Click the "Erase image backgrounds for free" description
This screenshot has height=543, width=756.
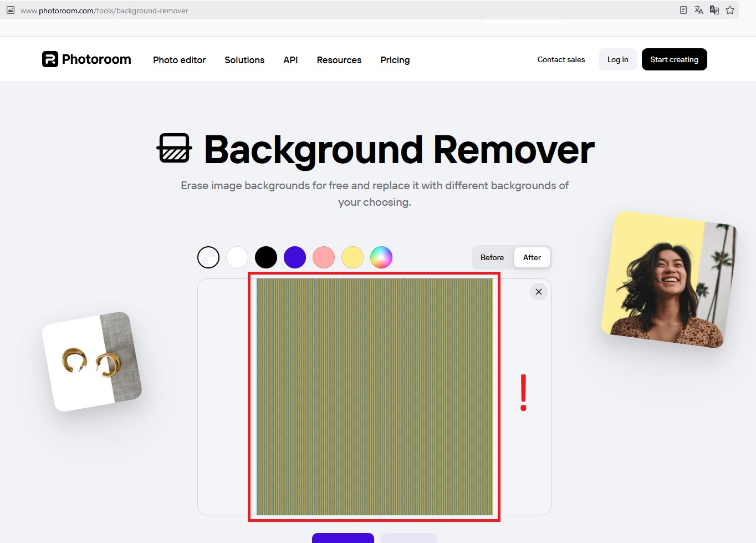375,194
